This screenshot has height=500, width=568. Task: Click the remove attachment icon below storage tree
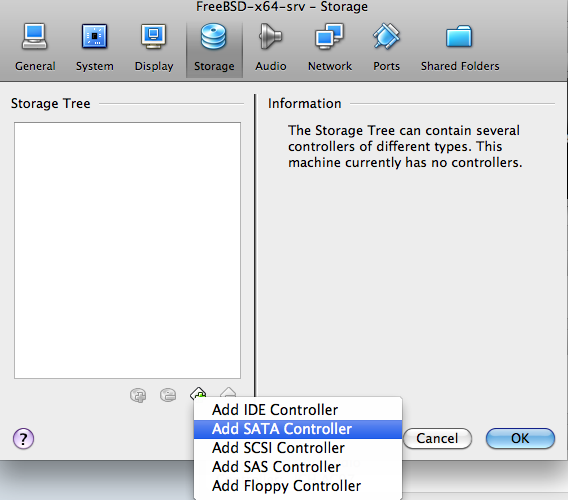[168, 395]
